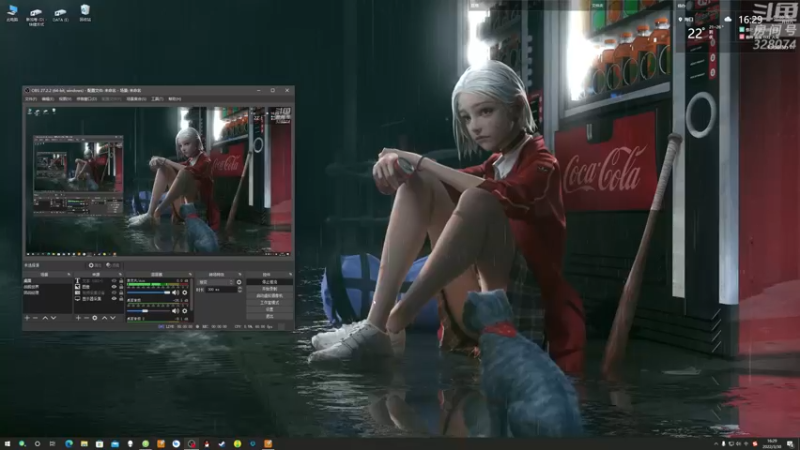The height and width of the screenshot is (450, 800).
Task: Pop out the Audio Mixer dock panel
Action: [x=190, y=274]
